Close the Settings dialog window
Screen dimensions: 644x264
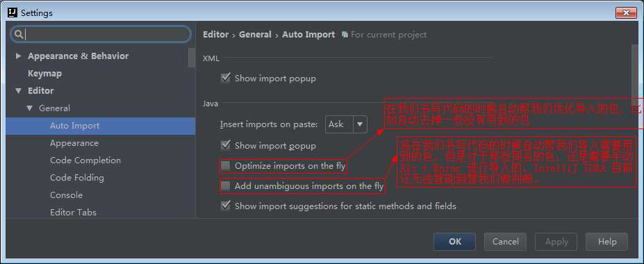tap(626, 13)
